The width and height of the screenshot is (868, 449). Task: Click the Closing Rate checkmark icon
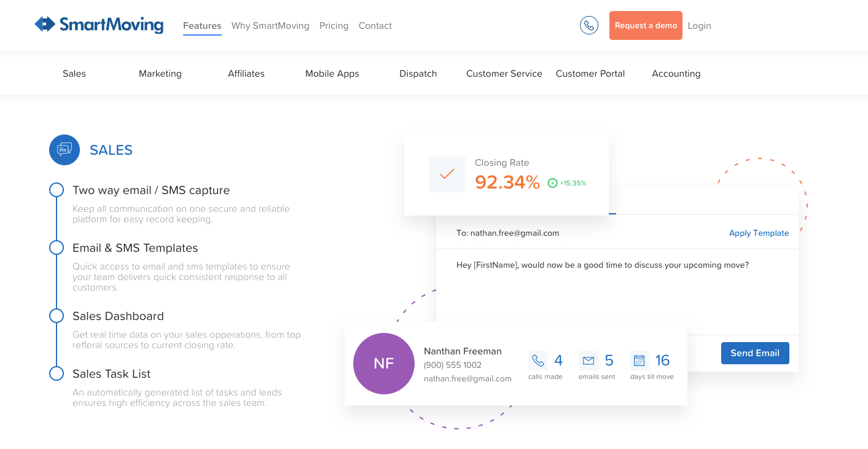pyautogui.click(x=447, y=174)
